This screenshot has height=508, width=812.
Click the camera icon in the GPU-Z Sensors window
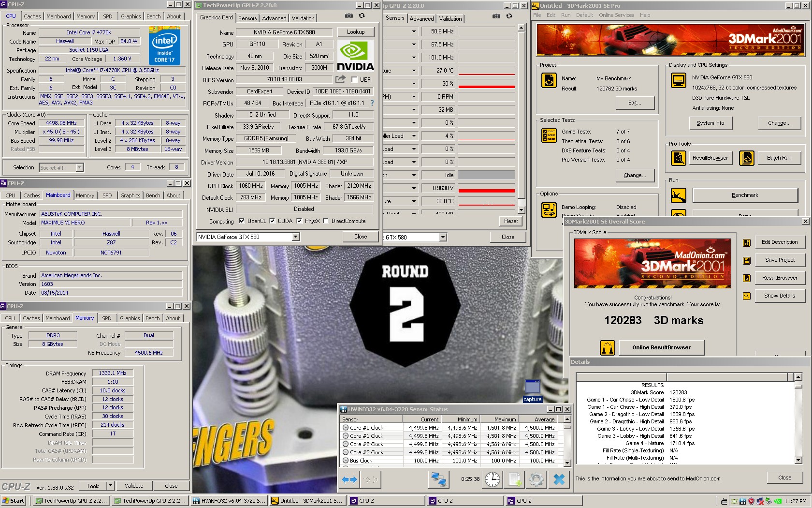(x=496, y=16)
